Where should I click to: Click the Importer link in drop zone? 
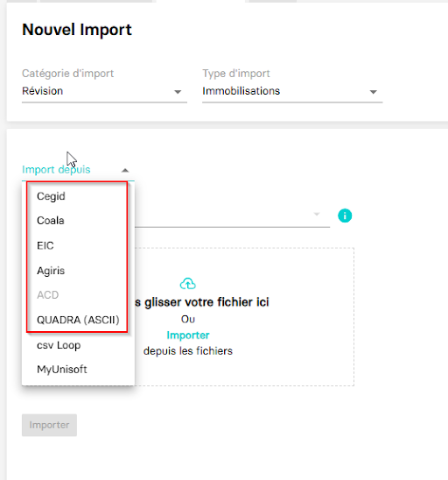pos(188,335)
